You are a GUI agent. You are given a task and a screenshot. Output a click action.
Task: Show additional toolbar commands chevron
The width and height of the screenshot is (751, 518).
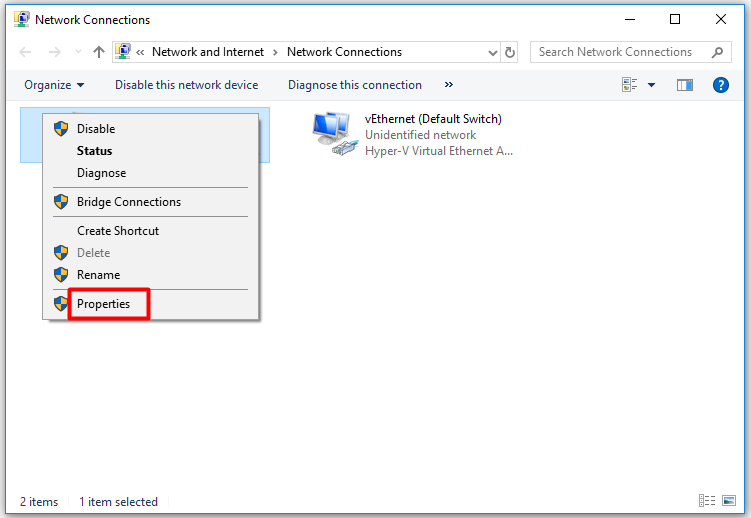click(x=448, y=85)
